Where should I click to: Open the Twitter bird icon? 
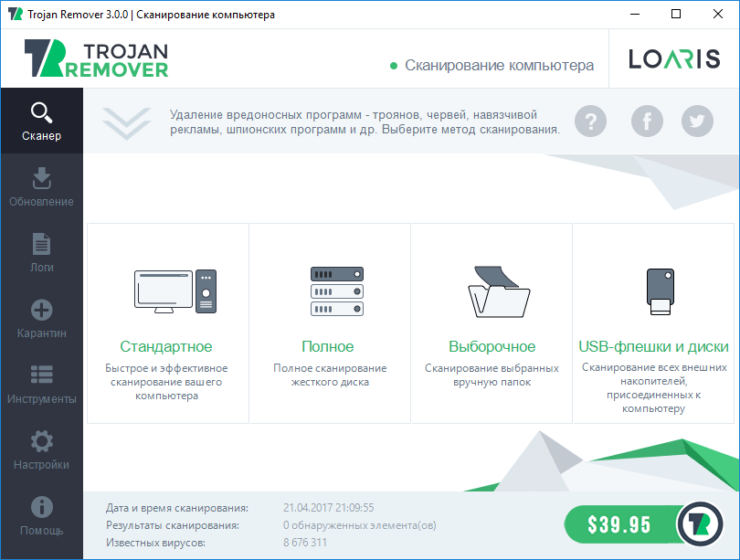[697, 122]
